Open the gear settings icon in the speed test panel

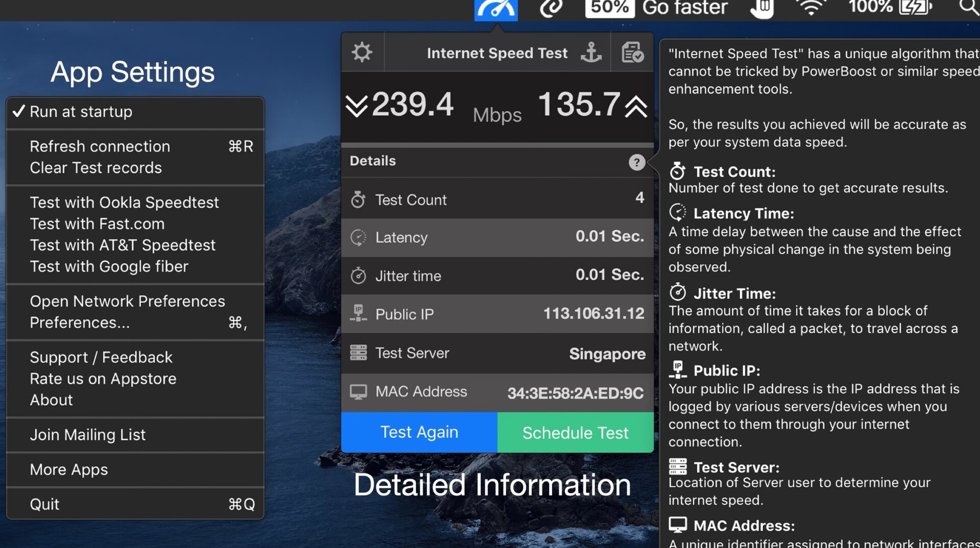tap(362, 52)
